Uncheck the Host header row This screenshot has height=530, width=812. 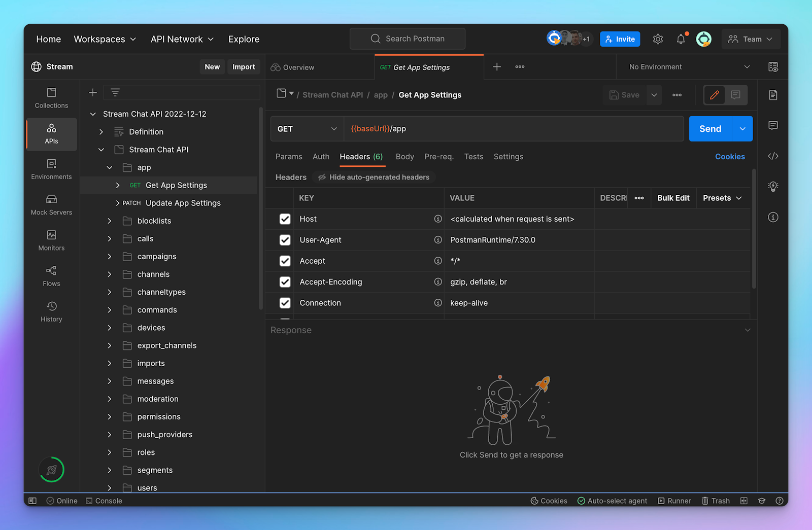tap(285, 219)
